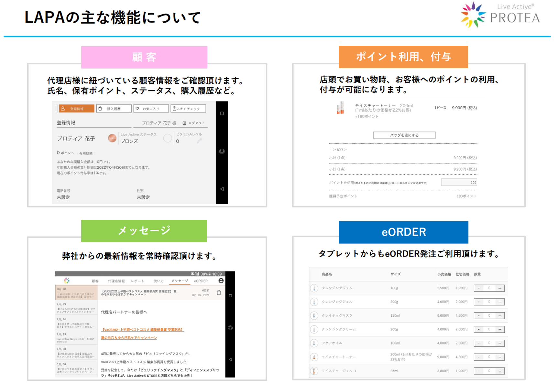Increase quantity for モイスチャージェル 25ml
Image resolution: width=559 pixels, height=392 pixels.
tap(500, 371)
